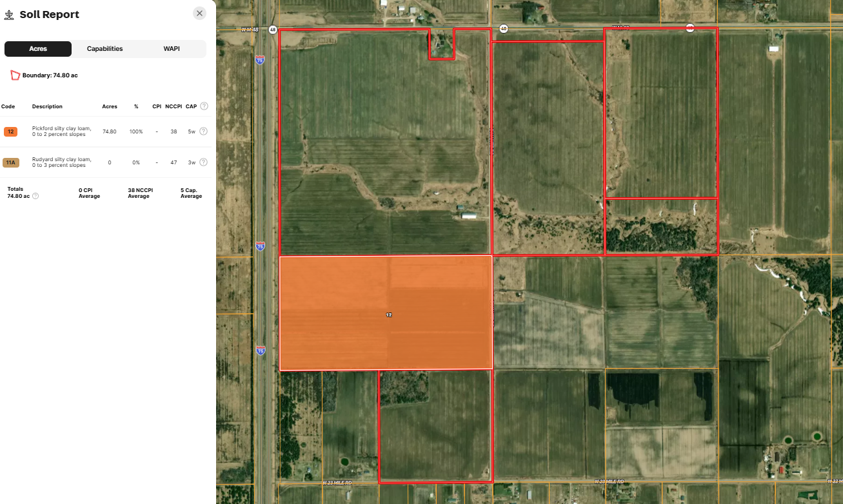
Task: Select the Acres tab
Action: click(x=38, y=49)
